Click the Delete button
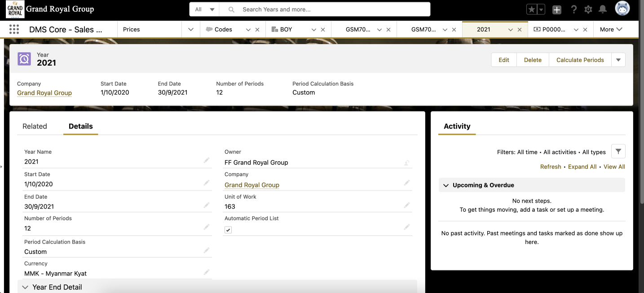The height and width of the screenshot is (293, 644). click(x=533, y=60)
